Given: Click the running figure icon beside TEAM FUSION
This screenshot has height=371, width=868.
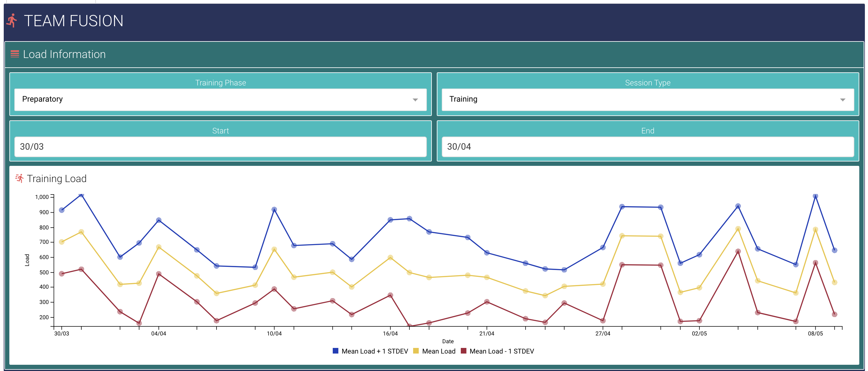Looking at the screenshot, I should 12,21.
